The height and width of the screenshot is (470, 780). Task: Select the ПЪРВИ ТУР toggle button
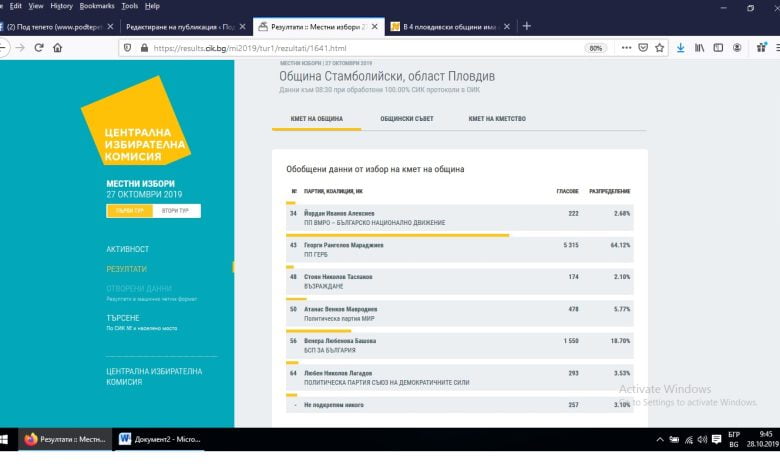(x=130, y=211)
